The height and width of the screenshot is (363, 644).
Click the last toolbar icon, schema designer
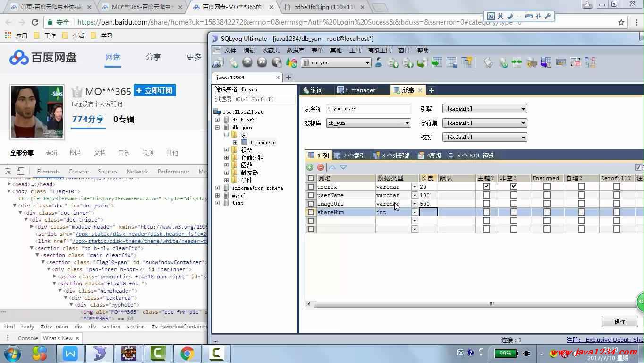[x=590, y=62]
